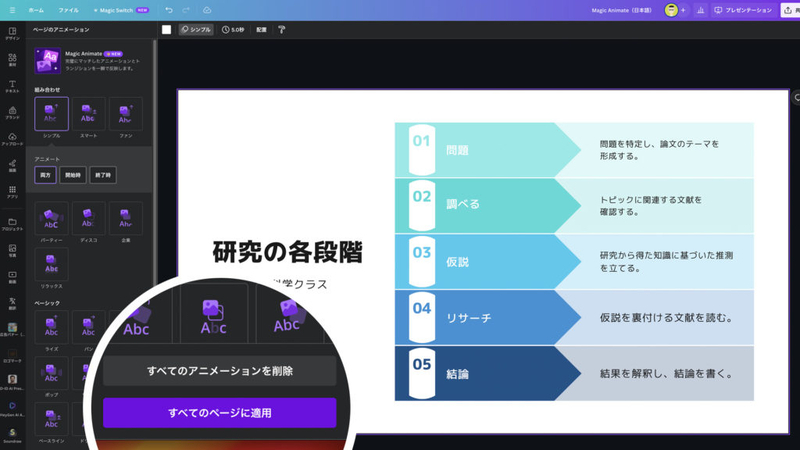Open the ブランド sidebar tab
The image size is (800, 450).
click(x=12, y=113)
